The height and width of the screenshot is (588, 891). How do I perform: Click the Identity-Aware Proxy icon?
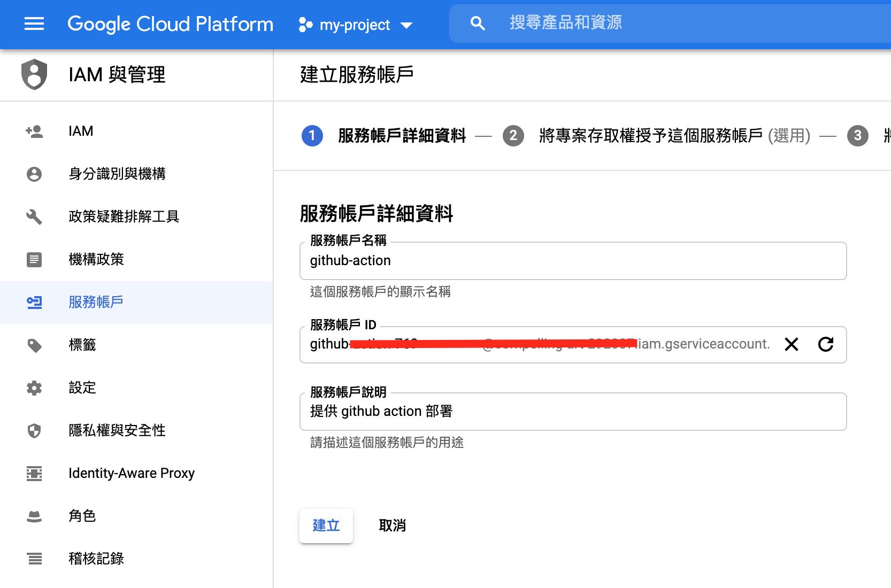click(x=34, y=474)
